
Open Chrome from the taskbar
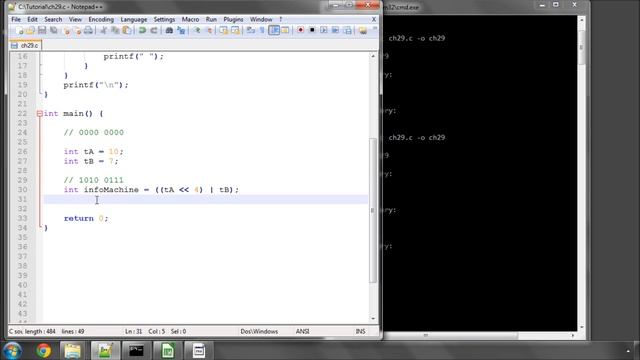coord(43,351)
